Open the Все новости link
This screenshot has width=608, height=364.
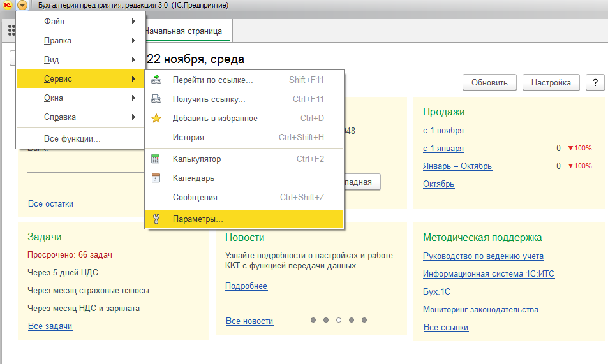249,321
